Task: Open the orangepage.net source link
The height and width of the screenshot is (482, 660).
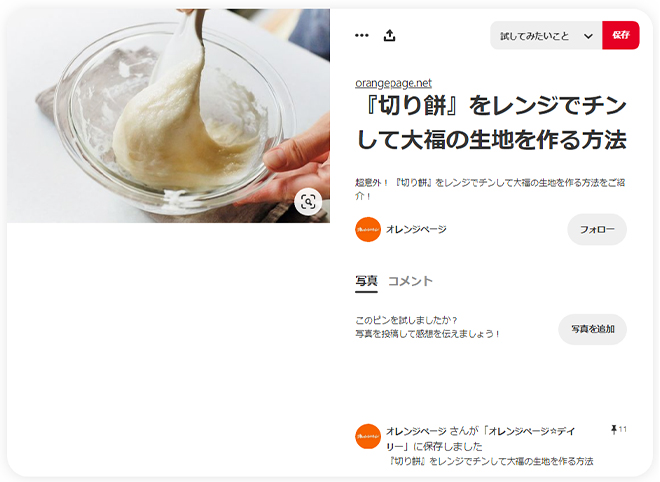Action: pyautogui.click(x=393, y=83)
